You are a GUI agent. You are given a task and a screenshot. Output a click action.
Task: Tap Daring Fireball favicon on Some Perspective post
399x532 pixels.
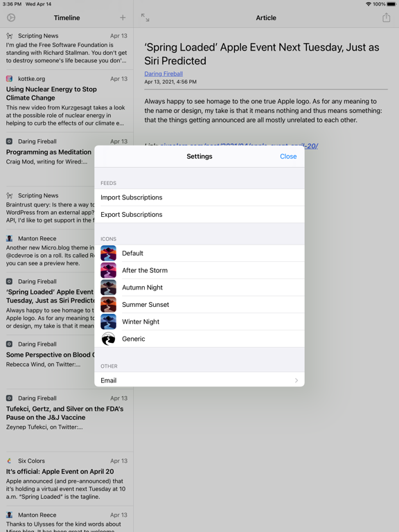10,344
